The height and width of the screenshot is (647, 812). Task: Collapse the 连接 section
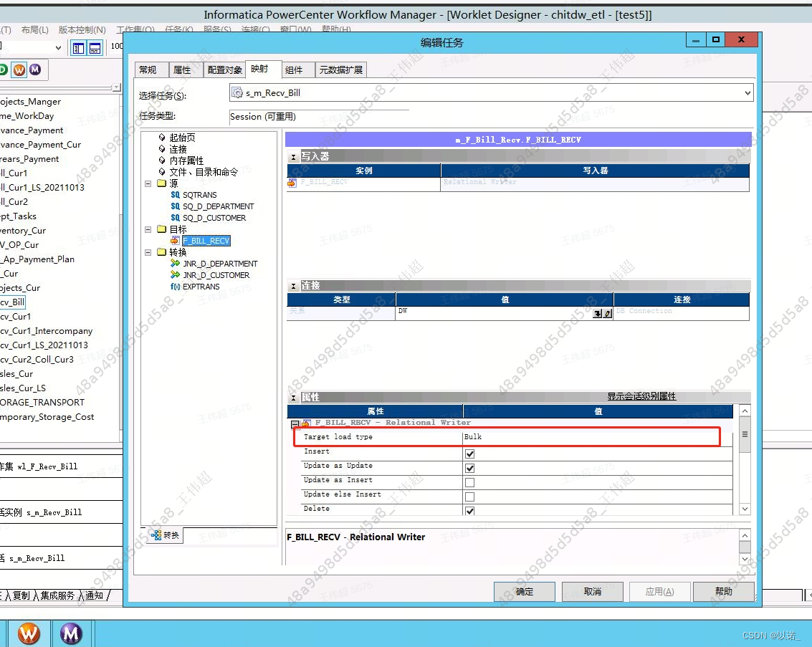[293, 286]
